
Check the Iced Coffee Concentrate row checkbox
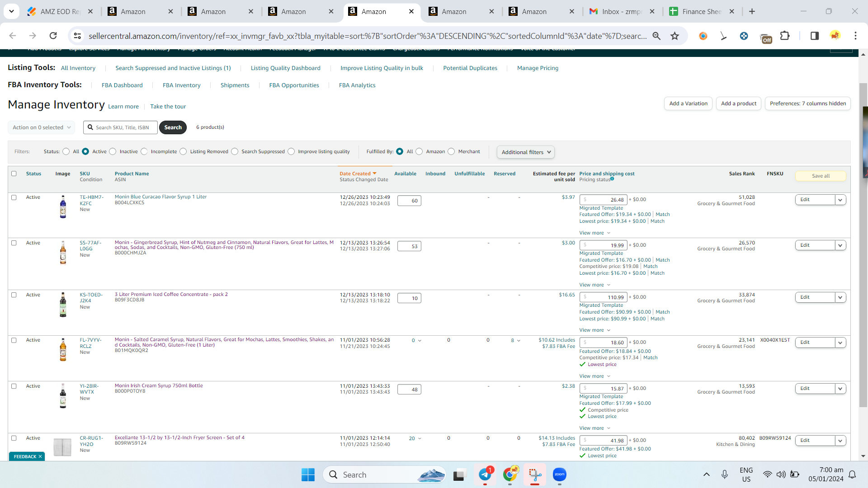[x=14, y=295]
